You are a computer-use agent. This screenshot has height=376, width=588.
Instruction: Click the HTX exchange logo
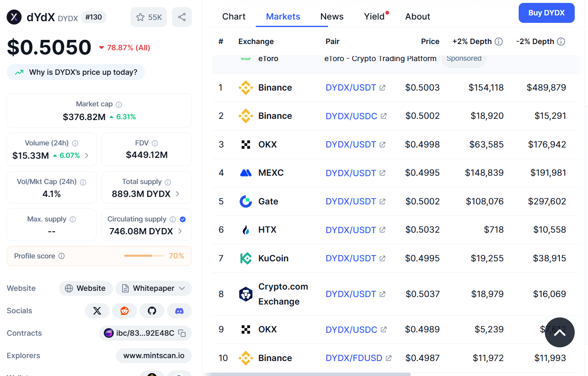coord(246,230)
